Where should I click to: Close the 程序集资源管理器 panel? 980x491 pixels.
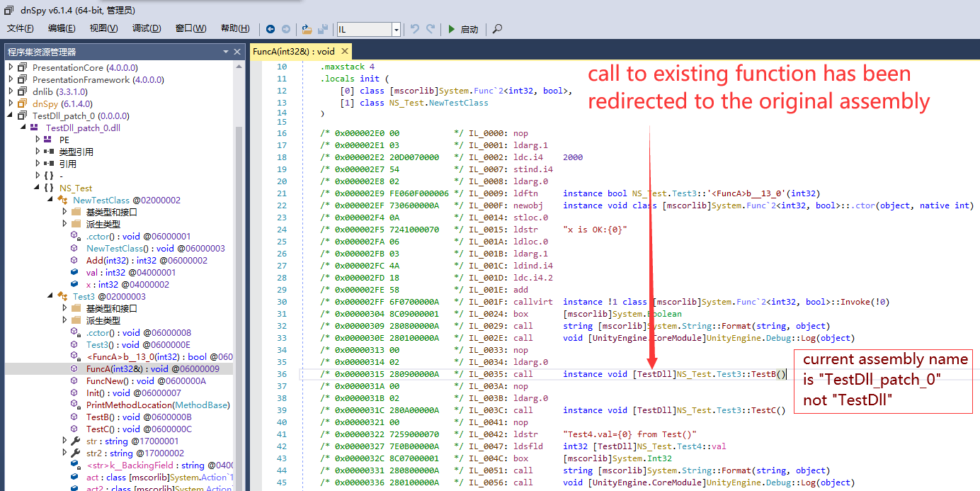pyautogui.click(x=237, y=52)
